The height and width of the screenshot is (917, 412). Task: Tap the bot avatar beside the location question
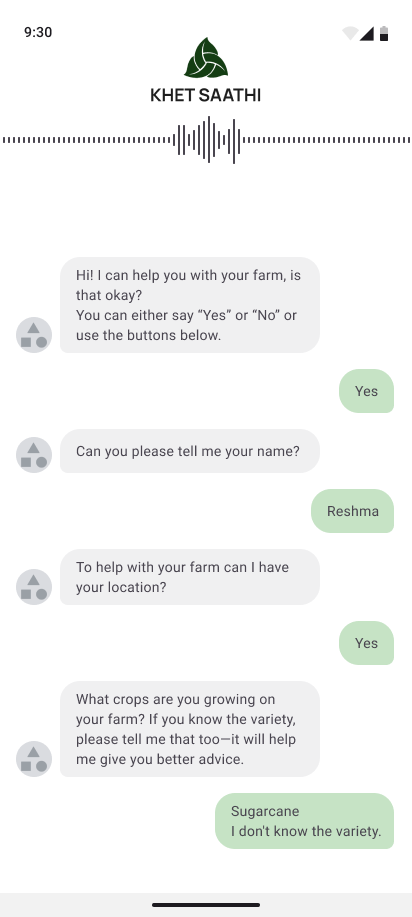click(x=34, y=587)
